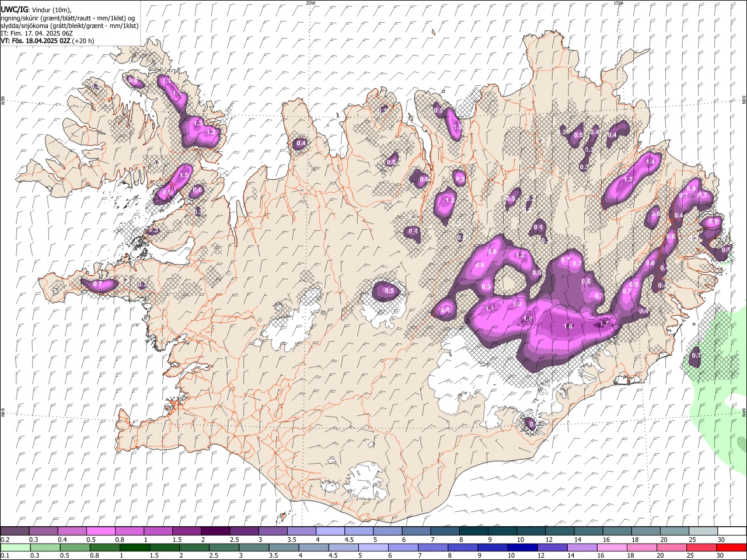Click the 1.0 snowfall value on the map
The width and height of the screenshot is (747, 560).
point(517,304)
